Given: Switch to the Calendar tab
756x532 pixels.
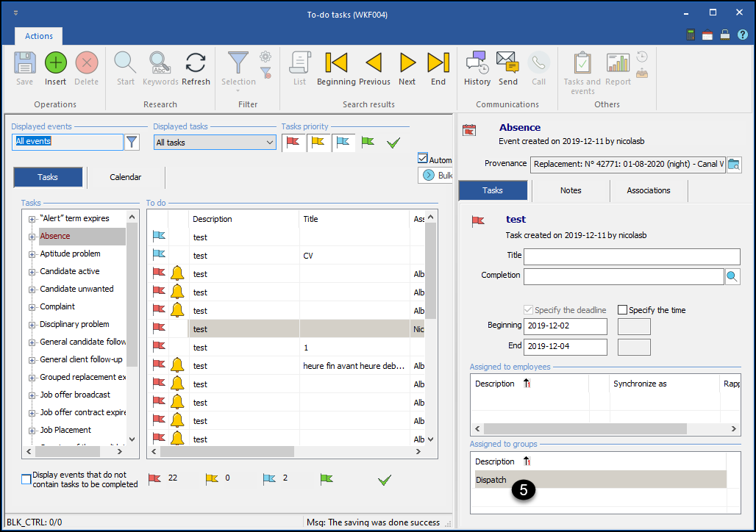Looking at the screenshot, I should pos(125,177).
